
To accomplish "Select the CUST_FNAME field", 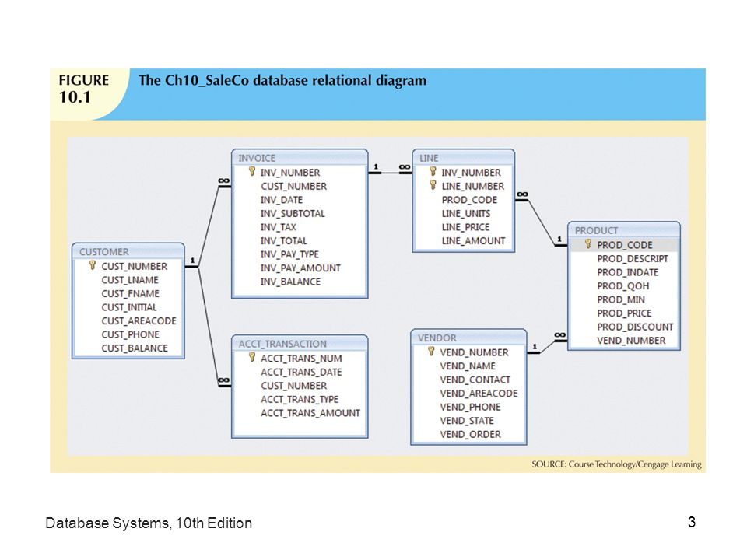I will coord(130,294).
